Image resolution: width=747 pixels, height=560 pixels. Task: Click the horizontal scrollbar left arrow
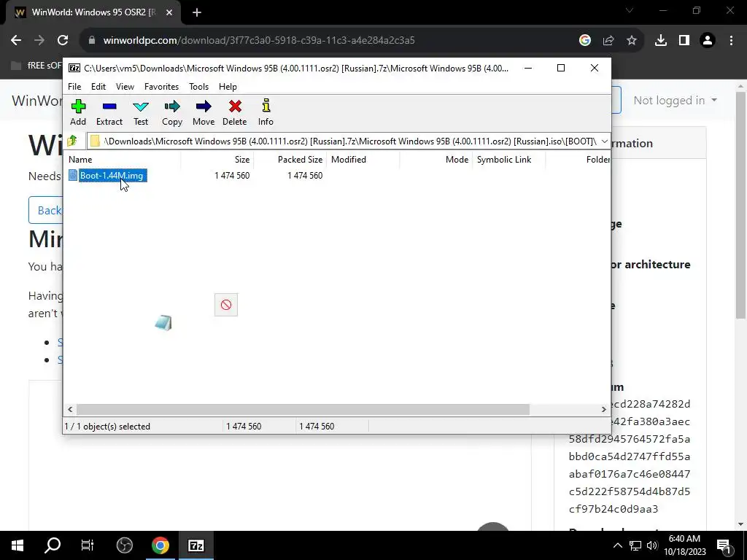(71, 410)
